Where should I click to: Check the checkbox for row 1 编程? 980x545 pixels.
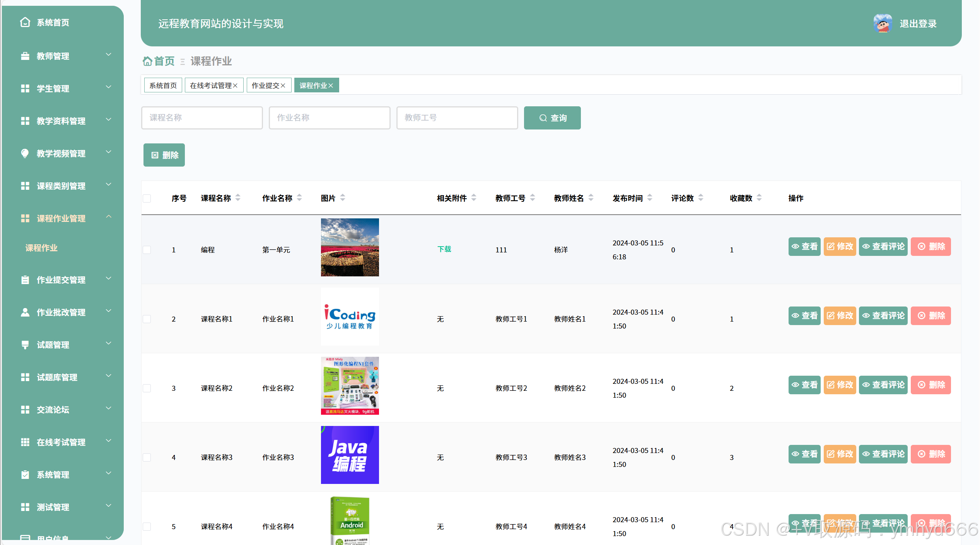[x=147, y=250]
